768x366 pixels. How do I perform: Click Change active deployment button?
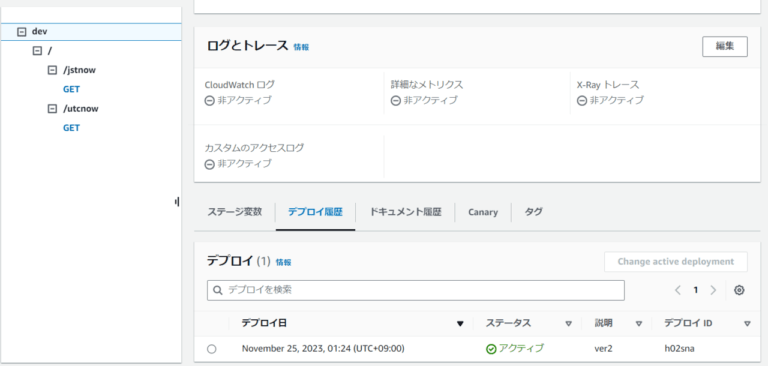(675, 262)
